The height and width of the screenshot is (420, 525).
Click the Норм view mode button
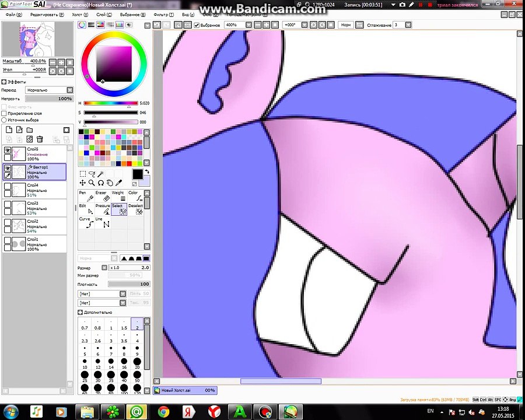pyautogui.click(x=345, y=25)
